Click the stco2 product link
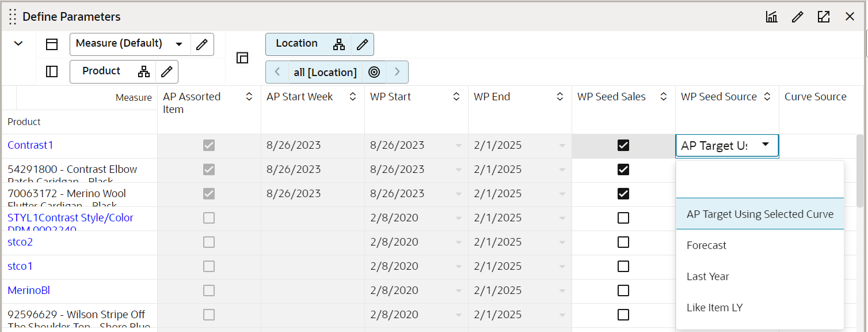The image size is (868, 332). click(20, 242)
